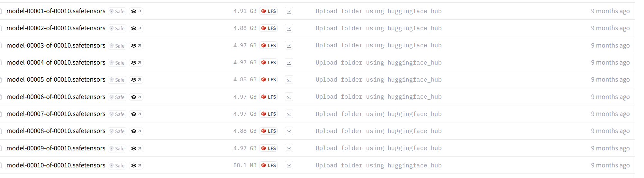The image size is (644, 178).
Task: Open tensor viewer icon for model-00009-of-00010
Action: click(x=136, y=148)
